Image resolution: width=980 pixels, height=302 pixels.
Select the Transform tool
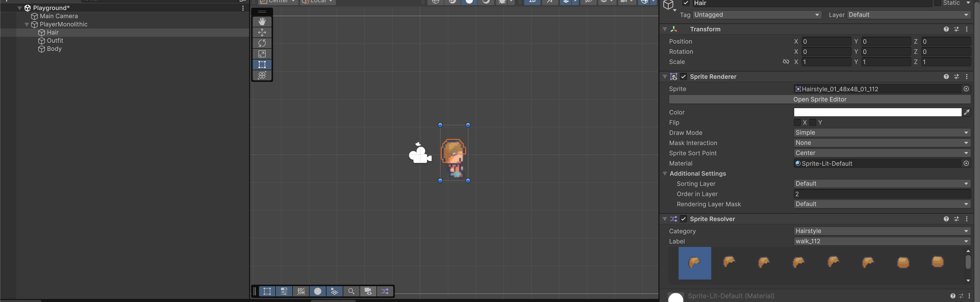[262, 75]
